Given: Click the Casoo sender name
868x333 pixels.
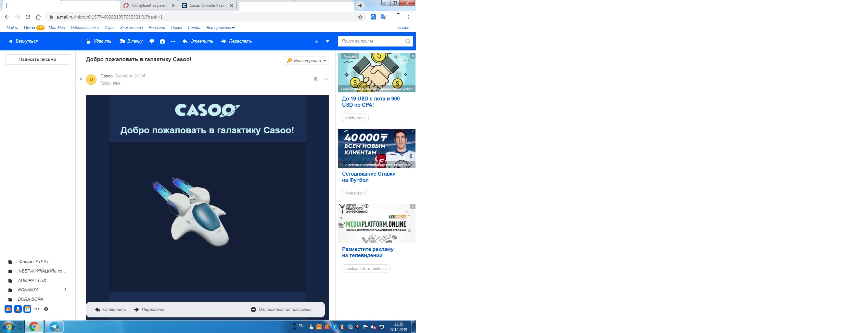Looking at the screenshot, I should click(107, 76).
